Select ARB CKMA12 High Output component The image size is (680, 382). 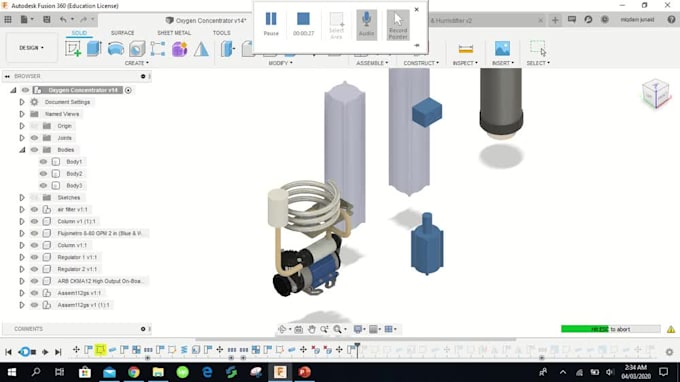101,281
